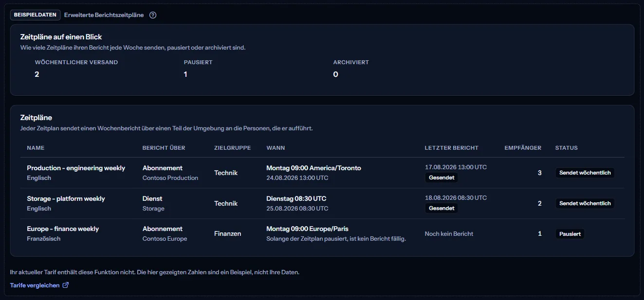This screenshot has height=300, width=644.
Task: Click the WANN column header
Action: 276,148
